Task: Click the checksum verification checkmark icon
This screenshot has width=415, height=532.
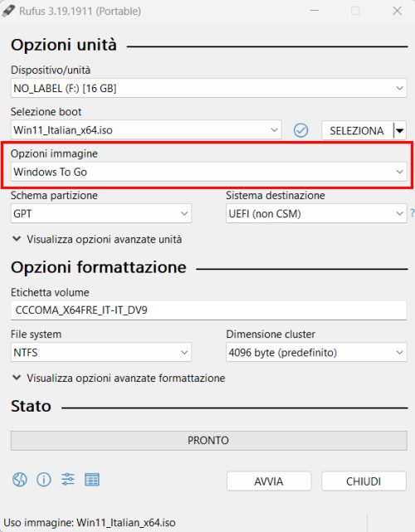Action: (301, 130)
